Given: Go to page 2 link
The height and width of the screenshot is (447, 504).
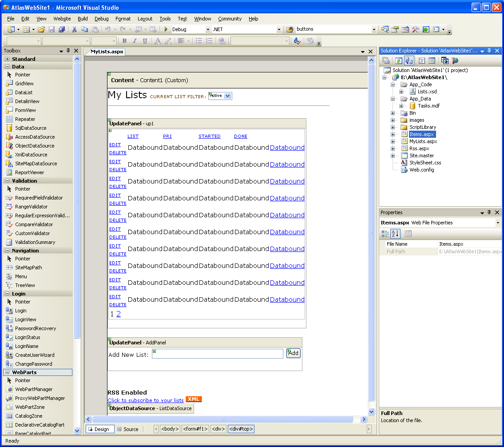Looking at the screenshot, I should point(119,314).
